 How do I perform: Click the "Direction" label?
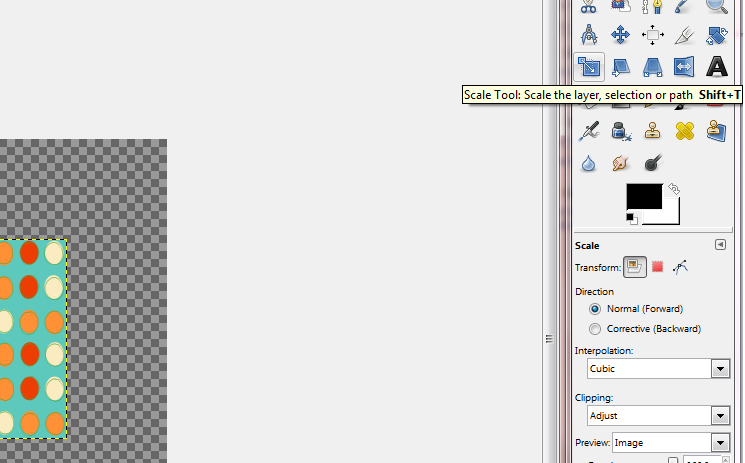point(594,291)
